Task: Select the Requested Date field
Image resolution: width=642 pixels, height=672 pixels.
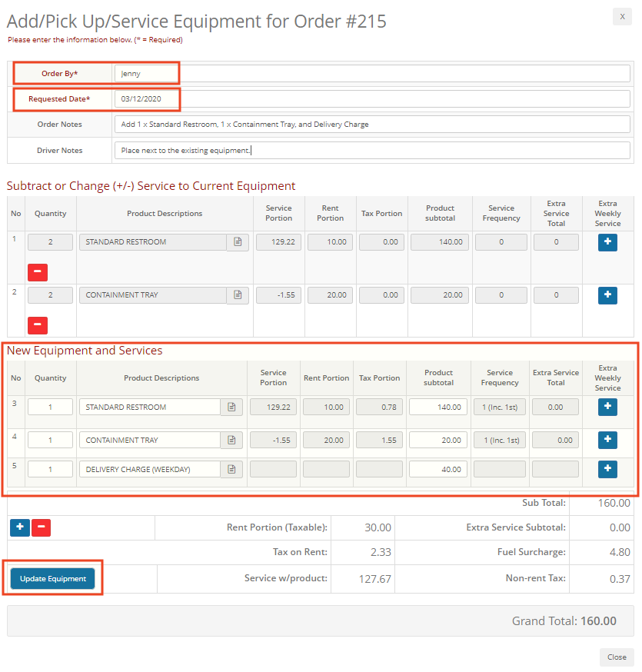Action: [x=372, y=99]
